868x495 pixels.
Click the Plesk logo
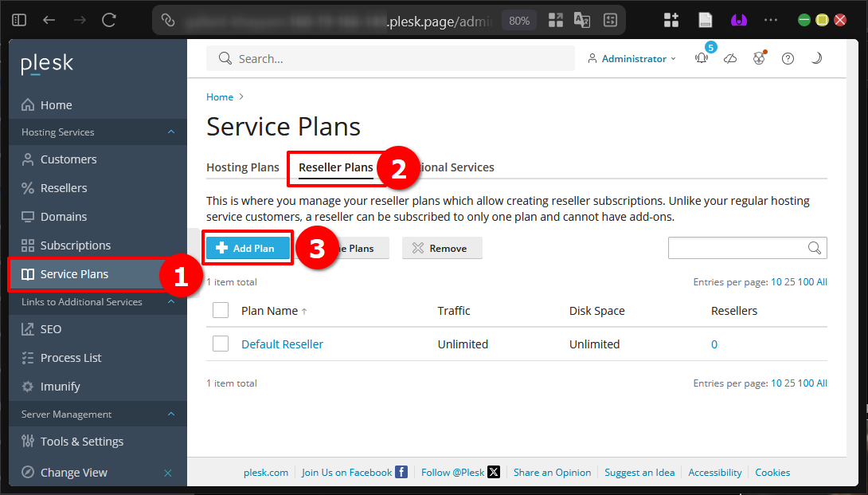47,64
